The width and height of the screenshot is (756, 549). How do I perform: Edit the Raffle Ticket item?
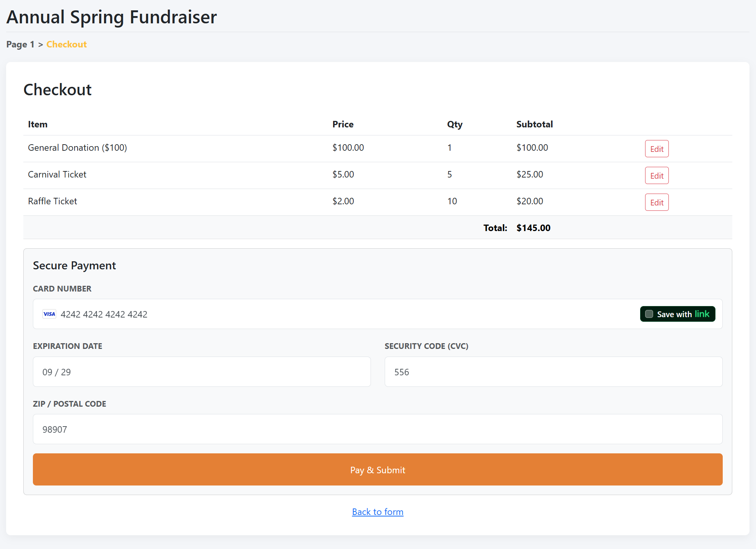(657, 202)
